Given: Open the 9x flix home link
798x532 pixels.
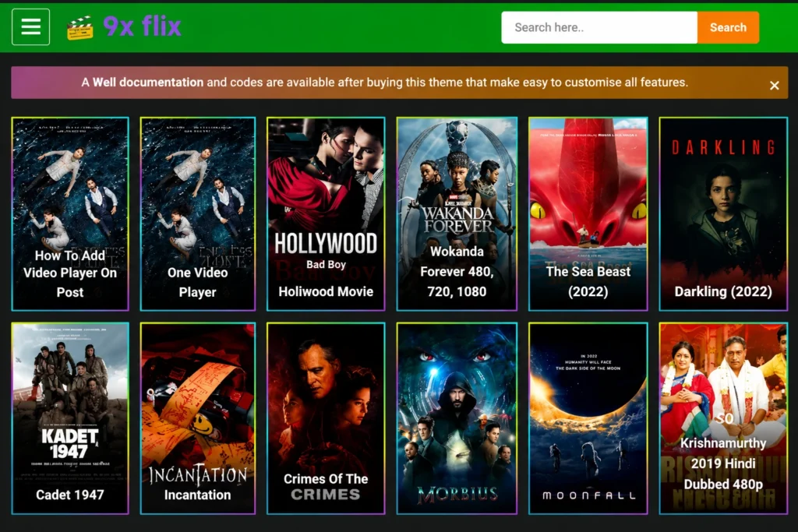Looking at the screenshot, I should (x=142, y=26).
